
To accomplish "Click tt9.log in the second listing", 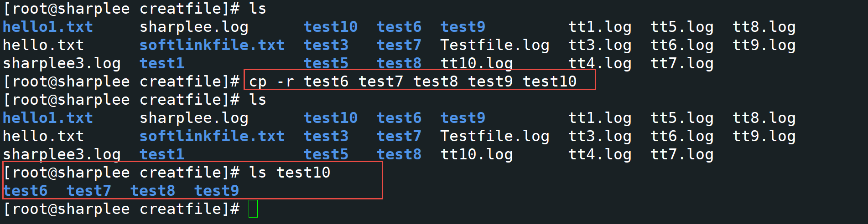I will point(764,136).
